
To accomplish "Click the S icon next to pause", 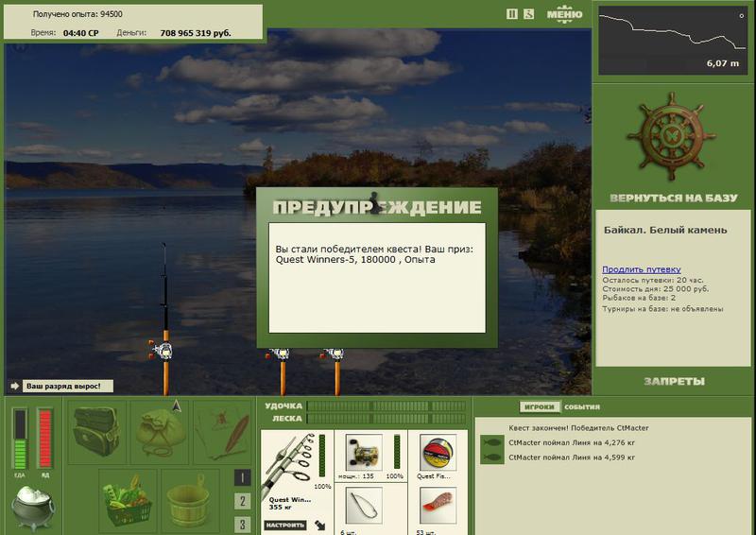I will click(529, 14).
